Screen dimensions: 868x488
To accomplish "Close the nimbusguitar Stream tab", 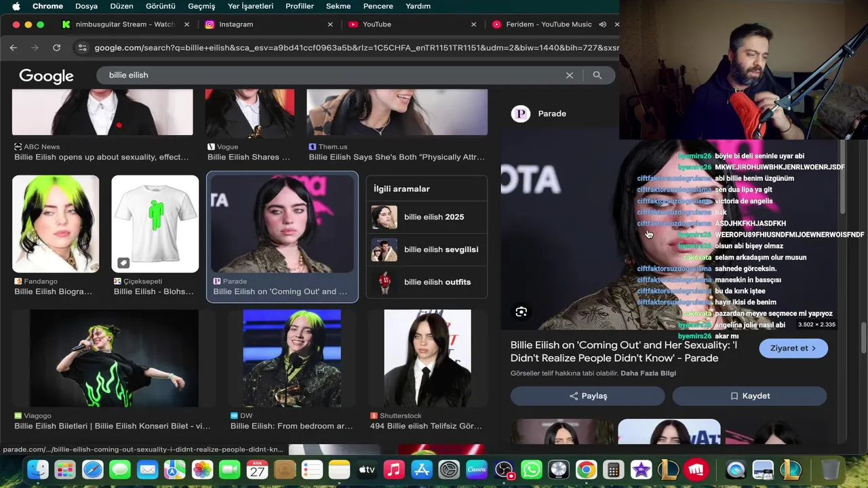I will click(x=187, y=24).
